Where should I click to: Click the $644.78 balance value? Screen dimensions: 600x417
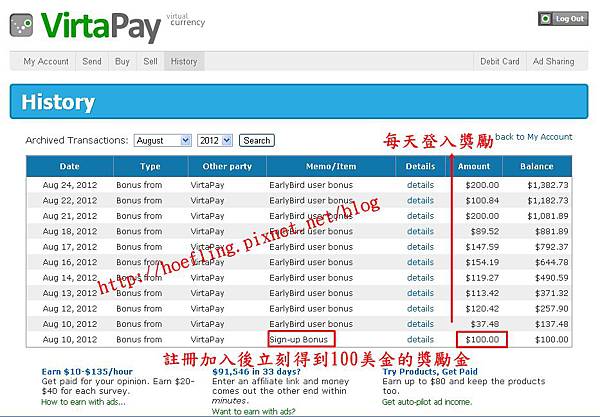[x=551, y=262]
